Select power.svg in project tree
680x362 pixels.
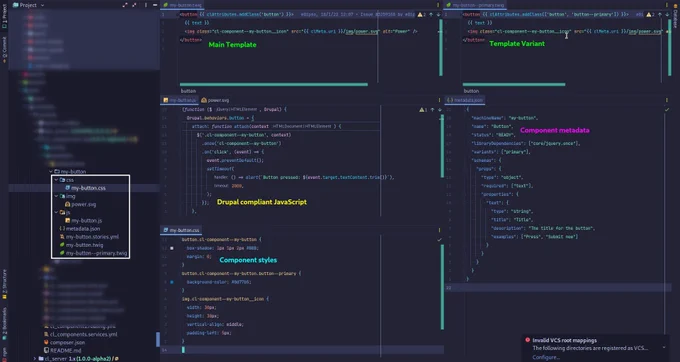click(x=81, y=204)
